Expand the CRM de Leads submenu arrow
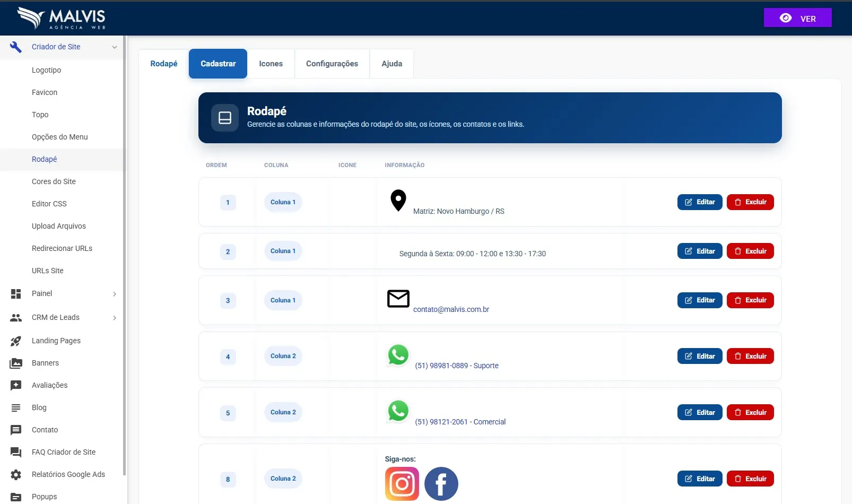This screenshot has height=504, width=852. (115, 318)
